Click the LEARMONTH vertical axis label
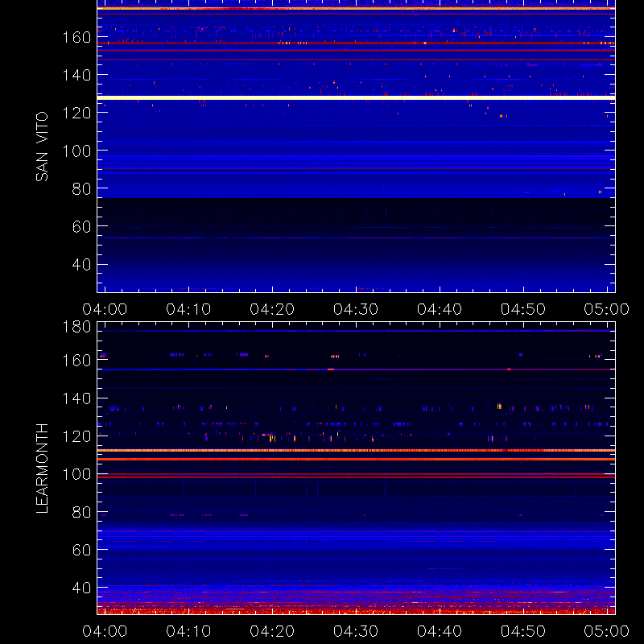The height and width of the screenshot is (644, 644). 42,469
